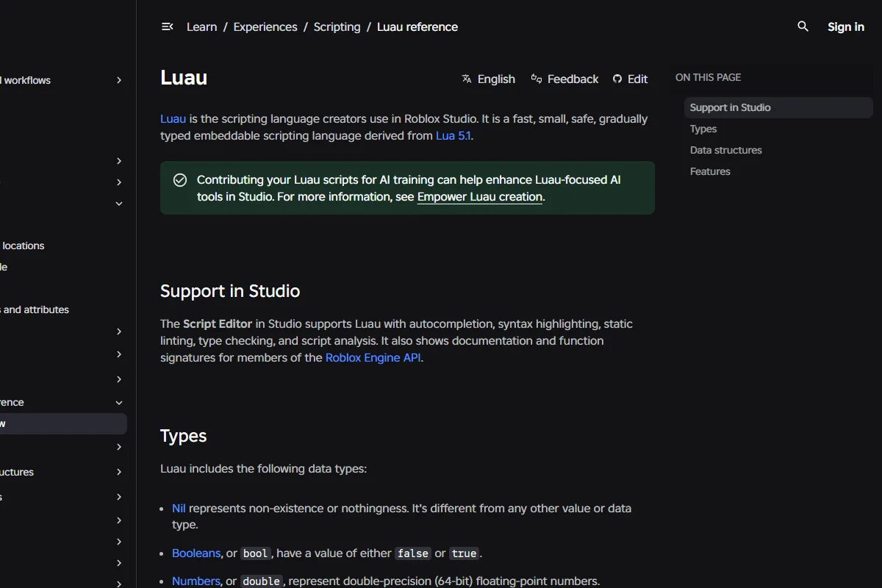Open the Lua 5.1 link

click(453, 135)
